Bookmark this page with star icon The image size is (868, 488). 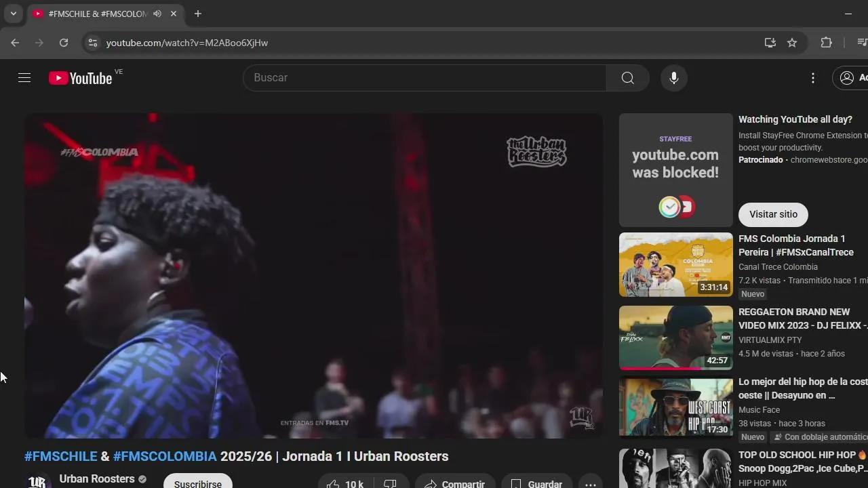[x=792, y=43]
